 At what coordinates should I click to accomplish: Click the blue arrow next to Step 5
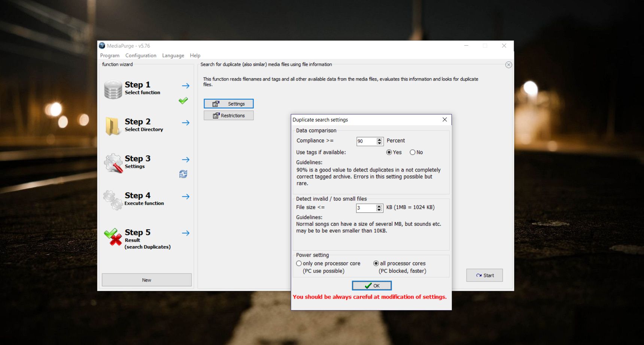(186, 233)
